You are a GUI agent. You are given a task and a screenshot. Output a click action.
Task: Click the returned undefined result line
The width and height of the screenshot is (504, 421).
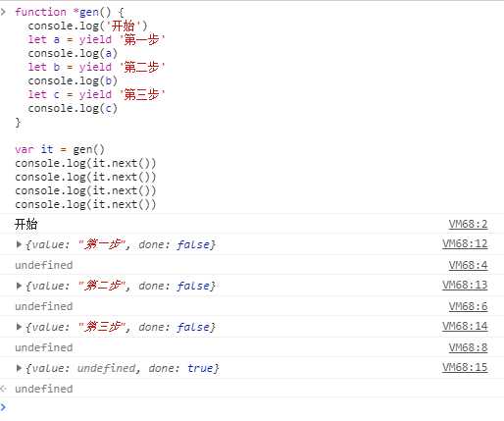click(44, 389)
